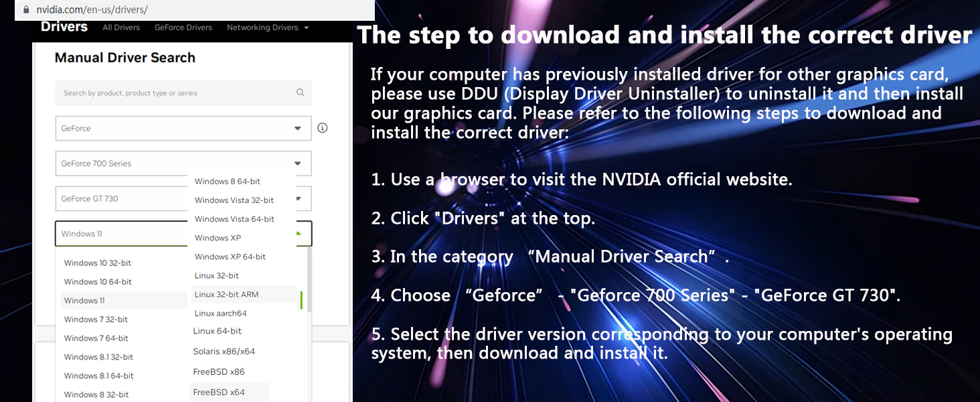Open the Networking Drivers menu arrow
Viewport: 980px width, 402px height.
point(306,27)
